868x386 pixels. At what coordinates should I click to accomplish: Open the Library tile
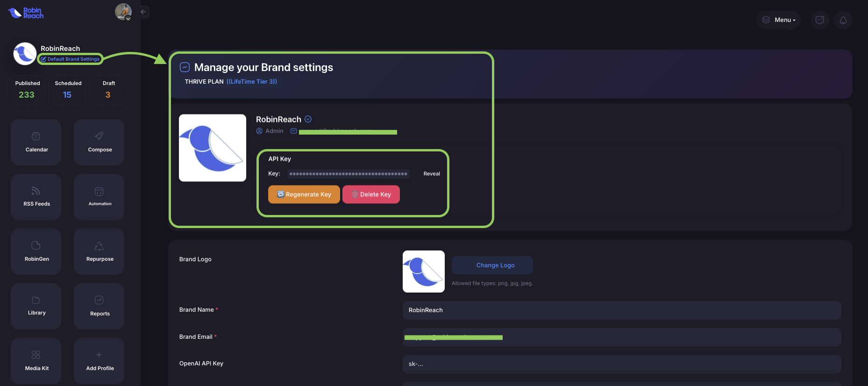point(36,306)
